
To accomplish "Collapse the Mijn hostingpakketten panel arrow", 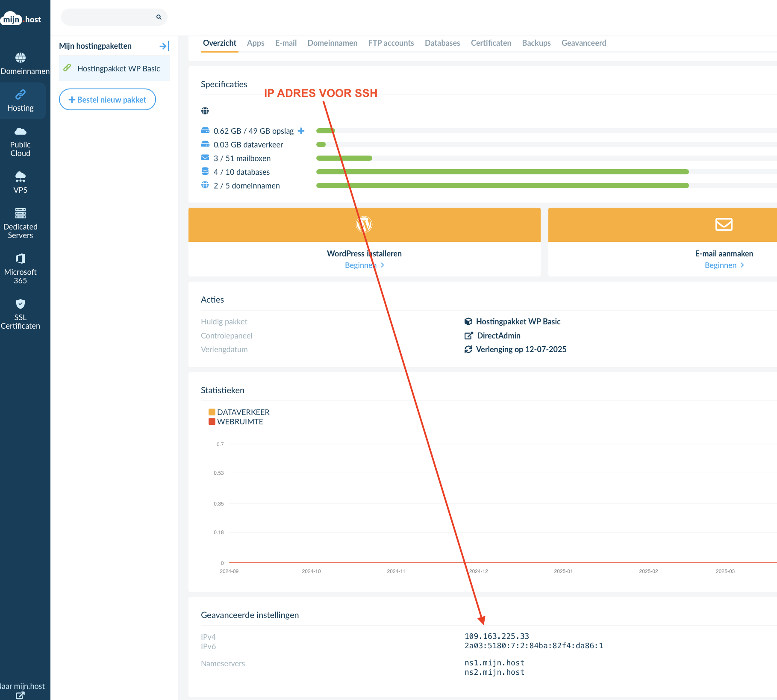I will [164, 46].
